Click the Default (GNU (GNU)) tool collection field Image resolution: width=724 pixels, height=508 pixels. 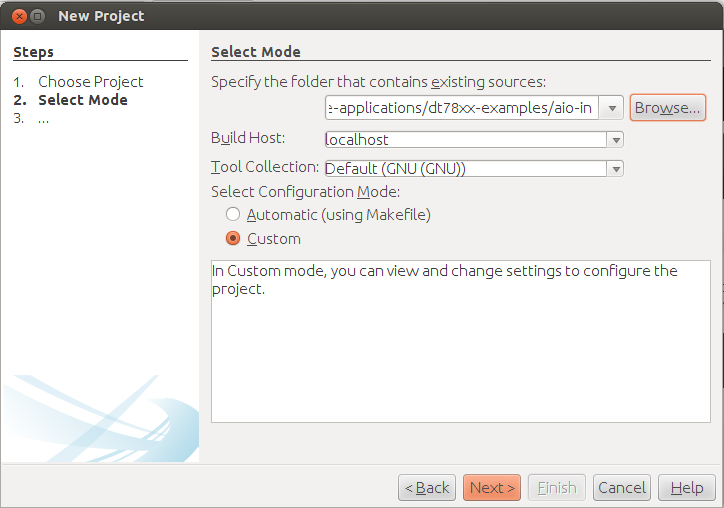(x=464, y=169)
